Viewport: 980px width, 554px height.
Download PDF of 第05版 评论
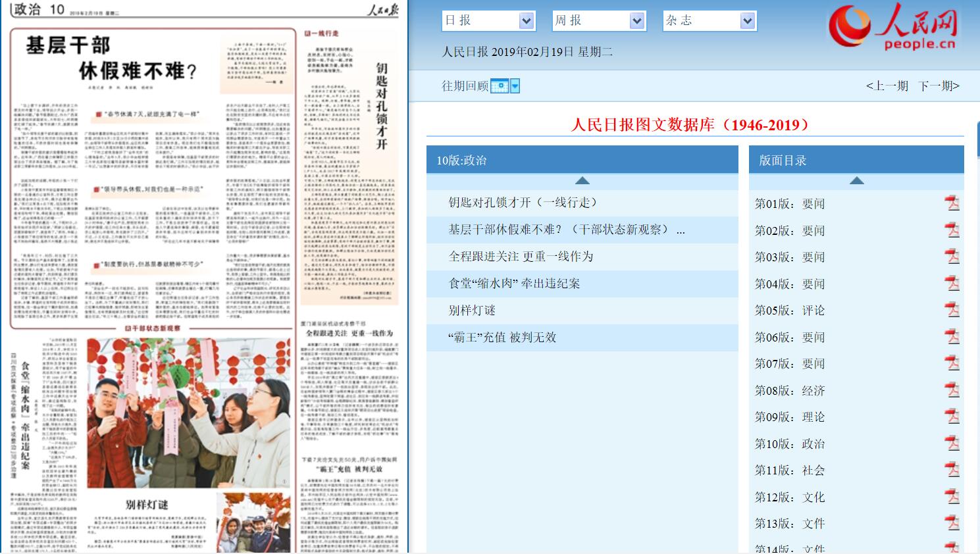pos(952,310)
